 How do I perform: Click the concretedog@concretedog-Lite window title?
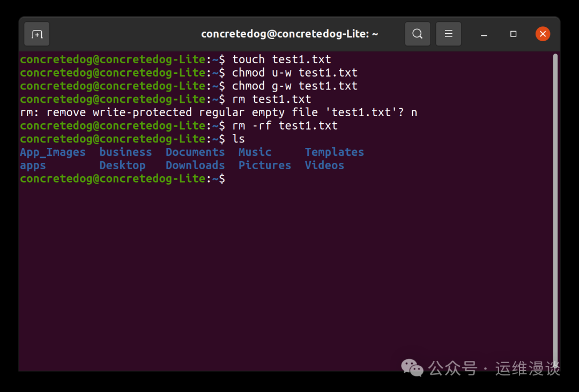click(289, 34)
